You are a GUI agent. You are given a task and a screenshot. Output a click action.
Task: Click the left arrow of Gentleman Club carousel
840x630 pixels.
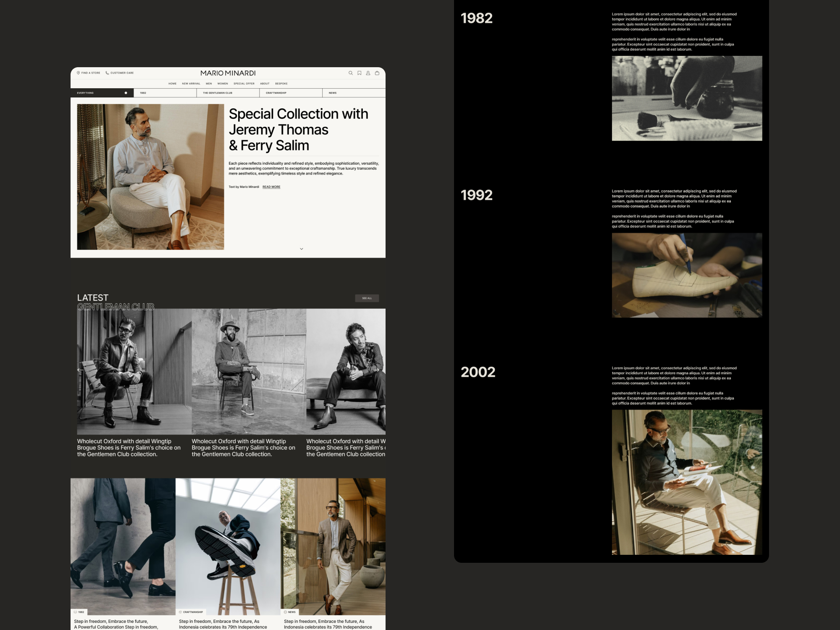coord(80,370)
